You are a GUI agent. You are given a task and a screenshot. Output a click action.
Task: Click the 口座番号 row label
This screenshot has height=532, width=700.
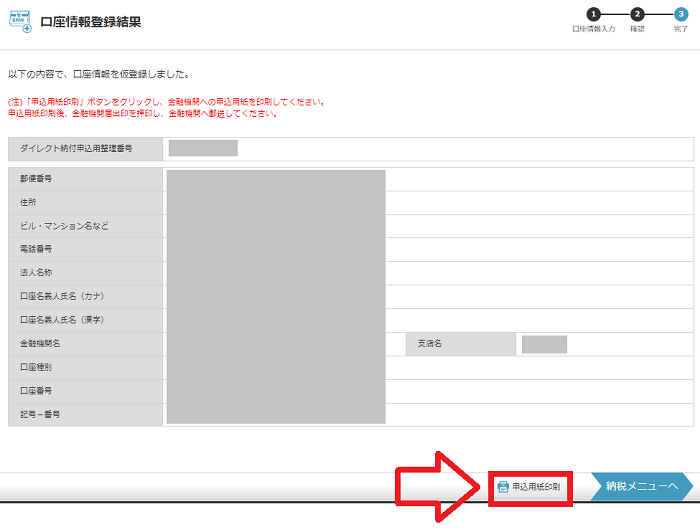(36, 391)
